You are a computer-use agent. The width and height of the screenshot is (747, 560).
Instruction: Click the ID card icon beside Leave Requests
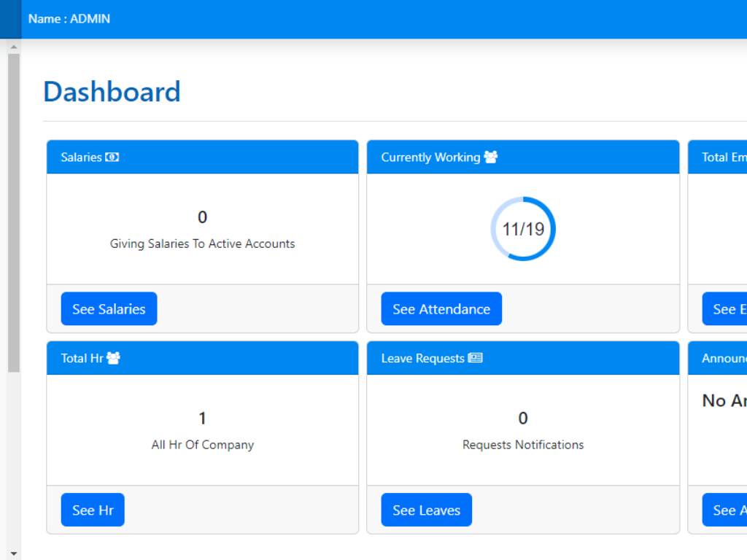tap(475, 358)
